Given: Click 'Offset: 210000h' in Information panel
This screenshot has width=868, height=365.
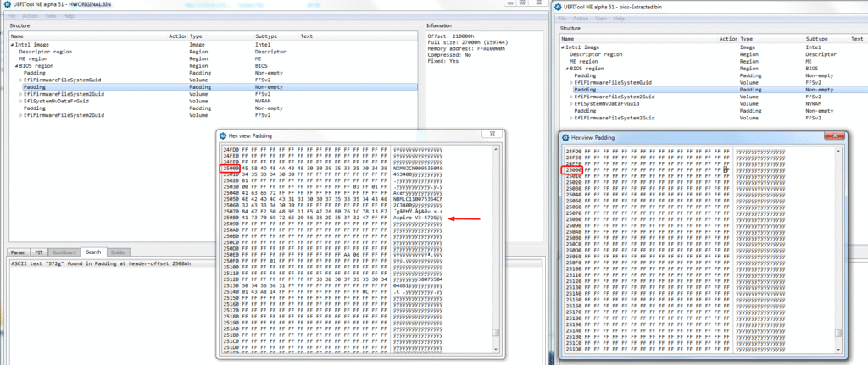Looking at the screenshot, I should coord(449,36).
